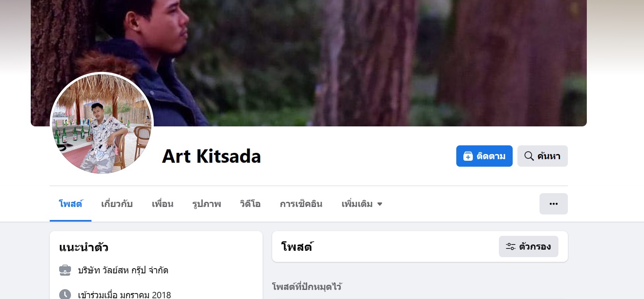Click the follow icon on ติดตาม button
644x299 pixels.
(x=468, y=156)
